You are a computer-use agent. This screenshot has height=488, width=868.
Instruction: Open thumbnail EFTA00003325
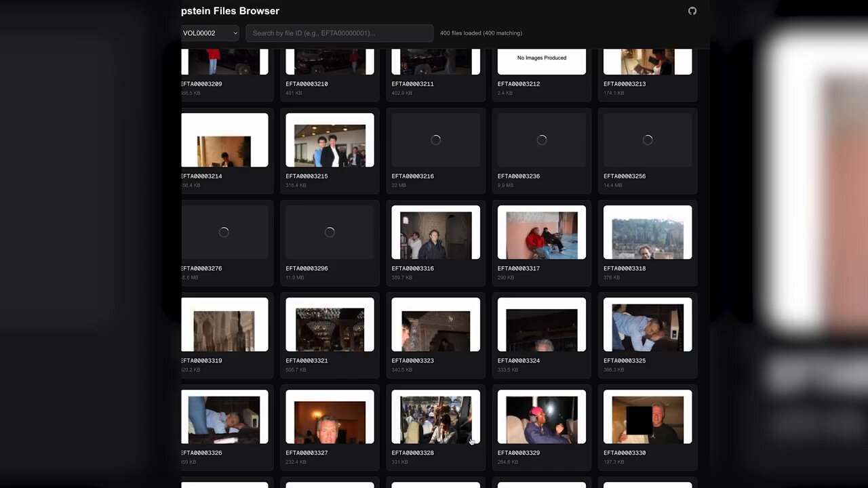point(648,324)
